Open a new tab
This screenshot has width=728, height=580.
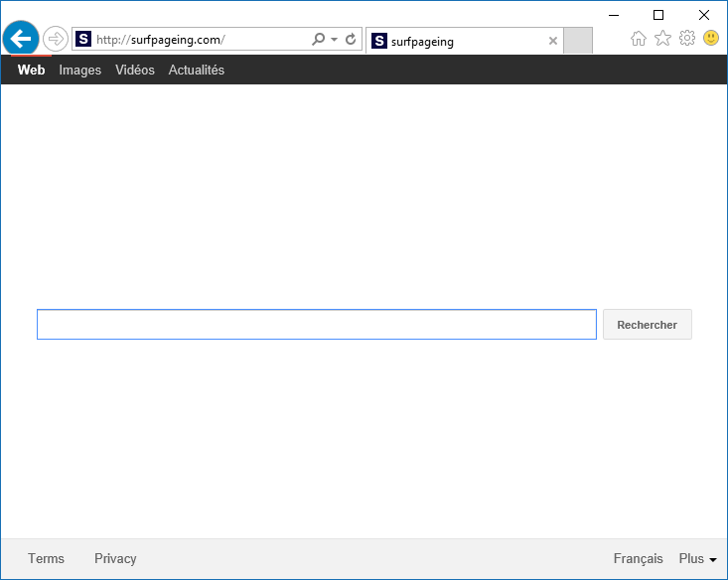coord(578,41)
